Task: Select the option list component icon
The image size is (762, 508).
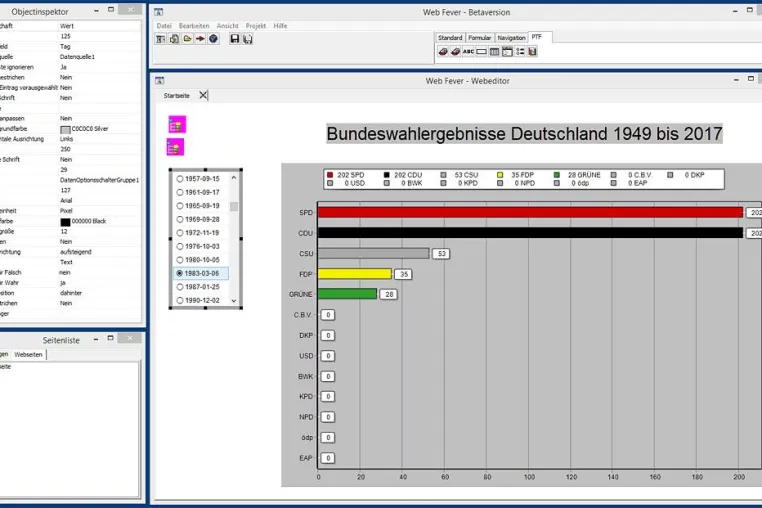Action: coord(520,52)
